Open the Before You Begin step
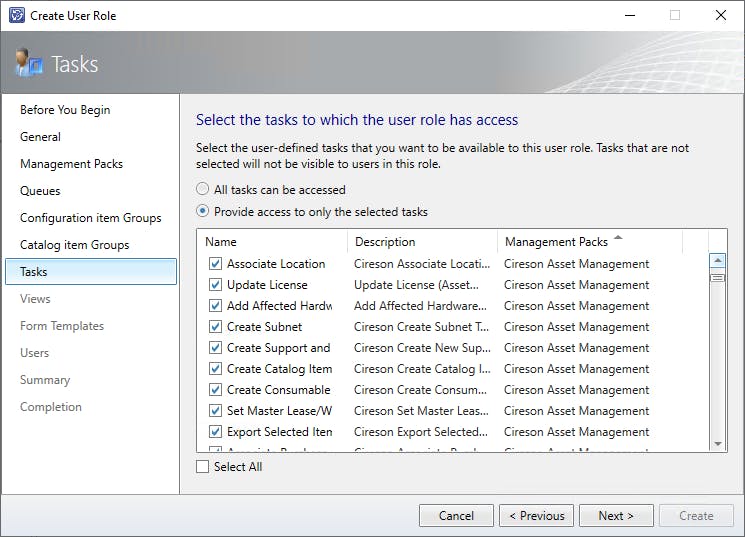Image resolution: width=745 pixels, height=537 pixels. (x=65, y=110)
